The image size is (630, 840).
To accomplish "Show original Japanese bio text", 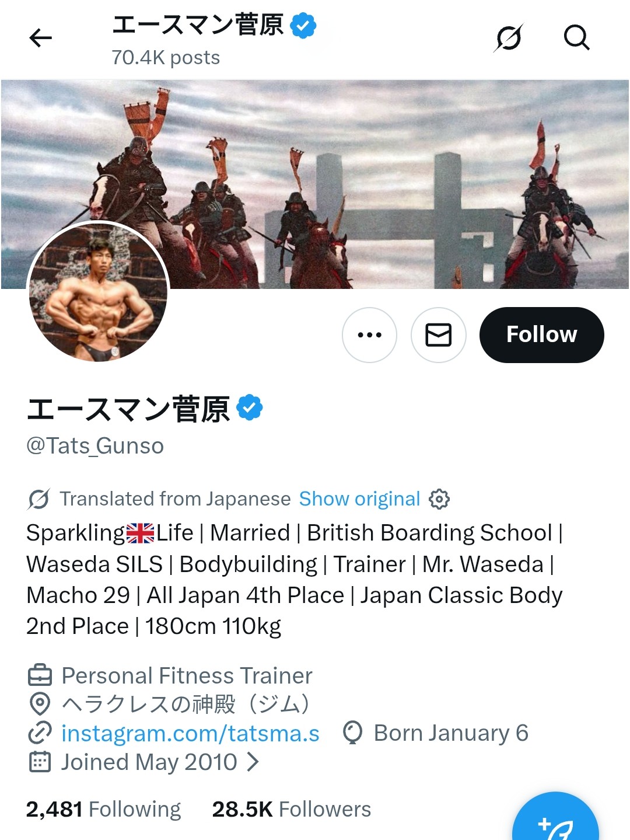I will [x=359, y=499].
